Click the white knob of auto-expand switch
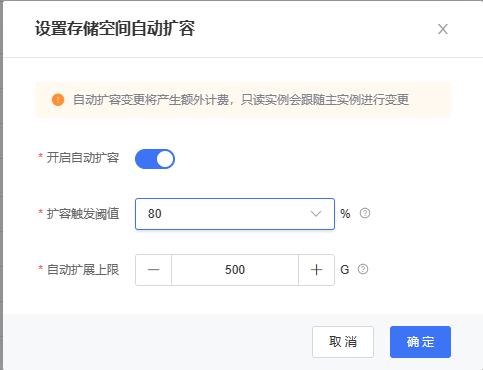Viewport: 483px width, 370px height. 165,159
